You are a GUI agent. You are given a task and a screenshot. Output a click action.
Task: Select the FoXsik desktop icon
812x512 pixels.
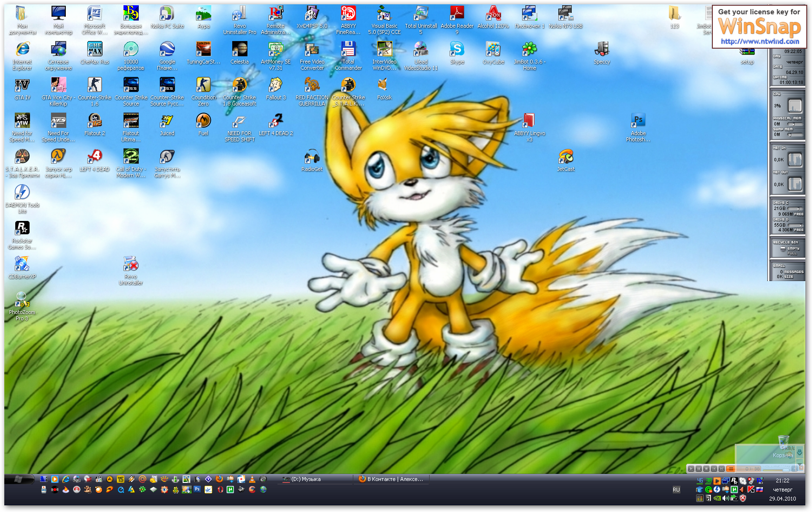(385, 89)
